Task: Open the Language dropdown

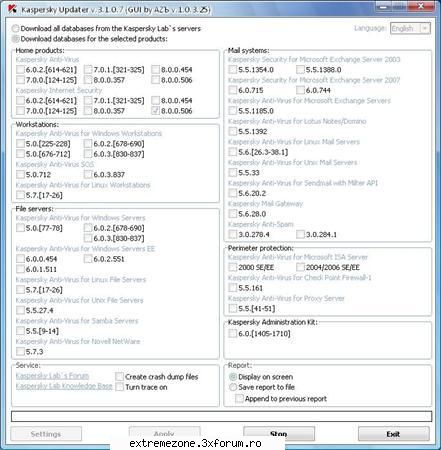Action: 410,28
